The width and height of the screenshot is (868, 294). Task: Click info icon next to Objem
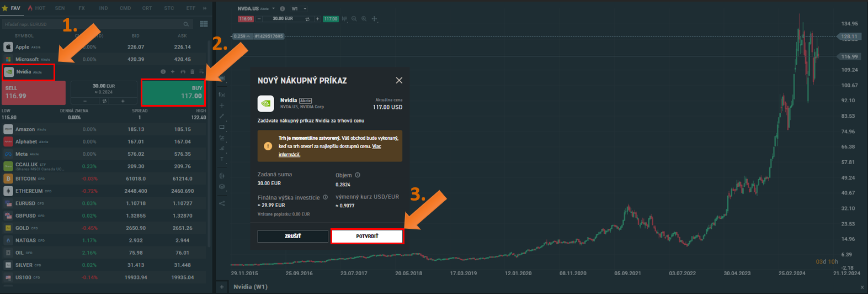tap(357, 175)
